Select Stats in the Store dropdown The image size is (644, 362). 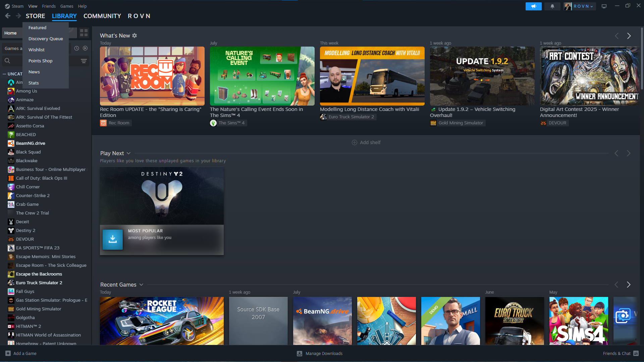[x=46, y=83]
